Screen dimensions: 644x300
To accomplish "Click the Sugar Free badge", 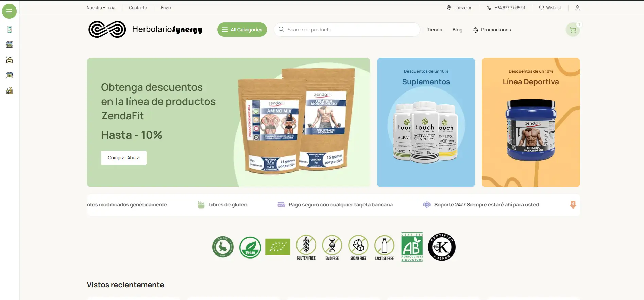I will [x=358, y=248].
